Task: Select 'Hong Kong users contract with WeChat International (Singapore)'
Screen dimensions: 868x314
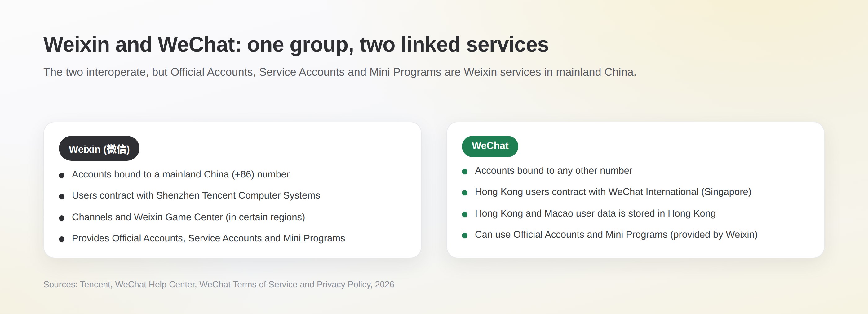Action: tap(613, 192)
